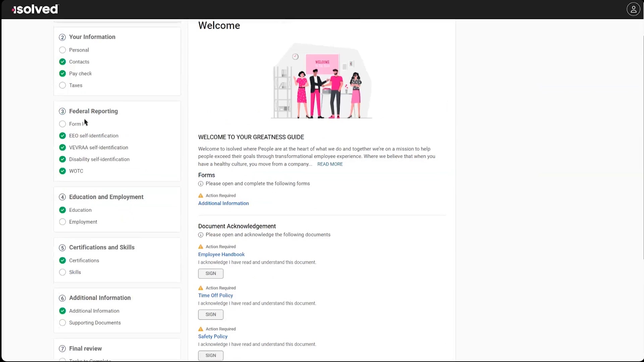Click the vertical scrollbar on the right edge

[x=643, y=147]
